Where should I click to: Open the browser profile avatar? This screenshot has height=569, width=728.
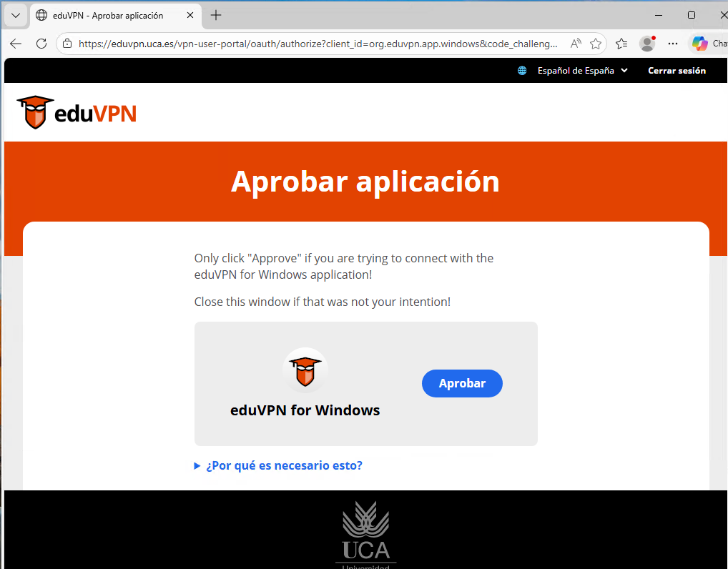pyautogui.click(x=647, y=44)
